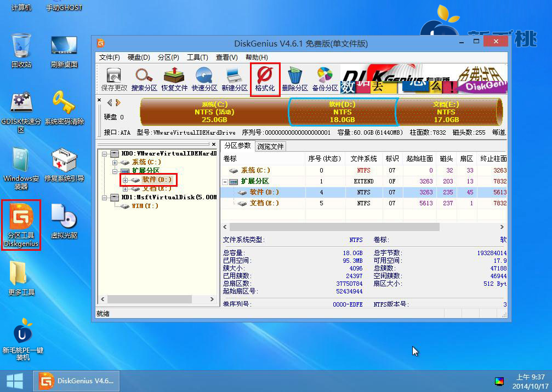Click 保存更改 (Save Changes) toolbar icon
Viewport: 552px width, 392px height.
coord(113,78)
